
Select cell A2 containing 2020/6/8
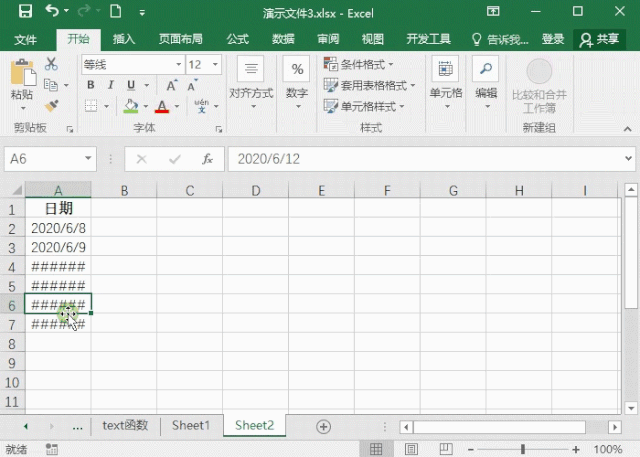coord(58,228)
